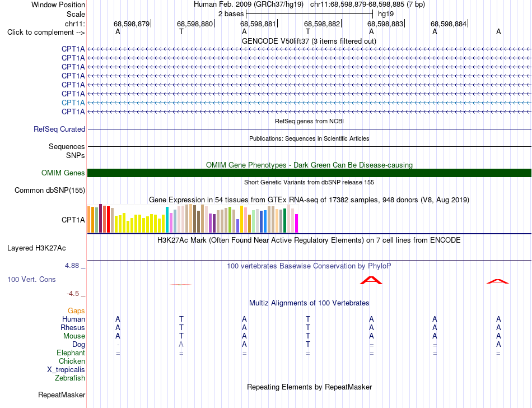
Task: Click the RepeatMasker track label
Action: pyautogui.click(x=62, y=395)
